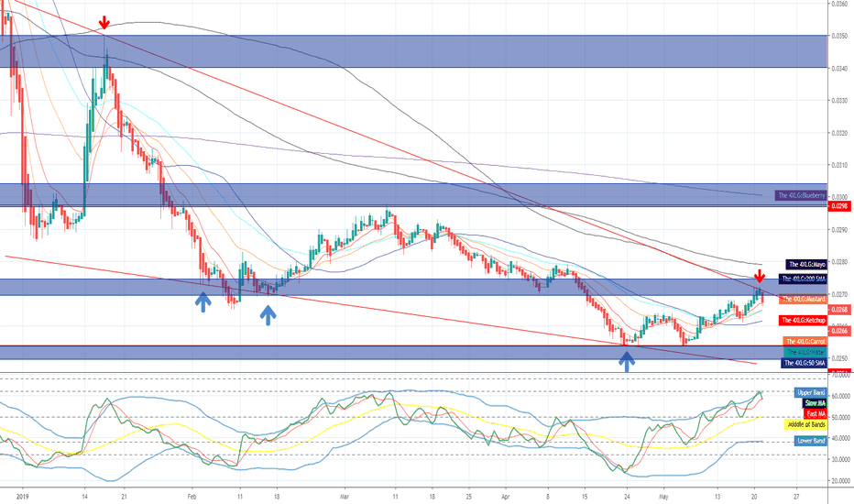The image size is (854, 504).
Task: Click the 0.0340 price axis value
Action: tap(839, 68)
